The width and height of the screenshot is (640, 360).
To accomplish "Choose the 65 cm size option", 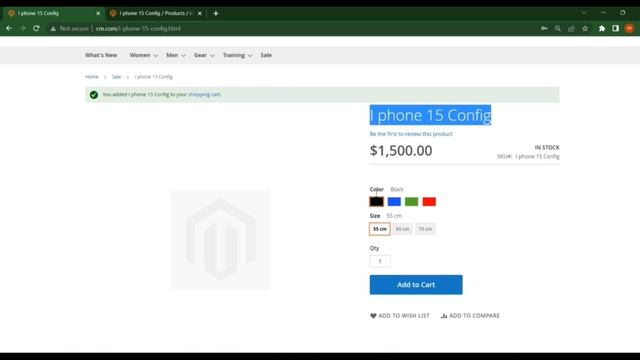I will [x=402, y=229].
